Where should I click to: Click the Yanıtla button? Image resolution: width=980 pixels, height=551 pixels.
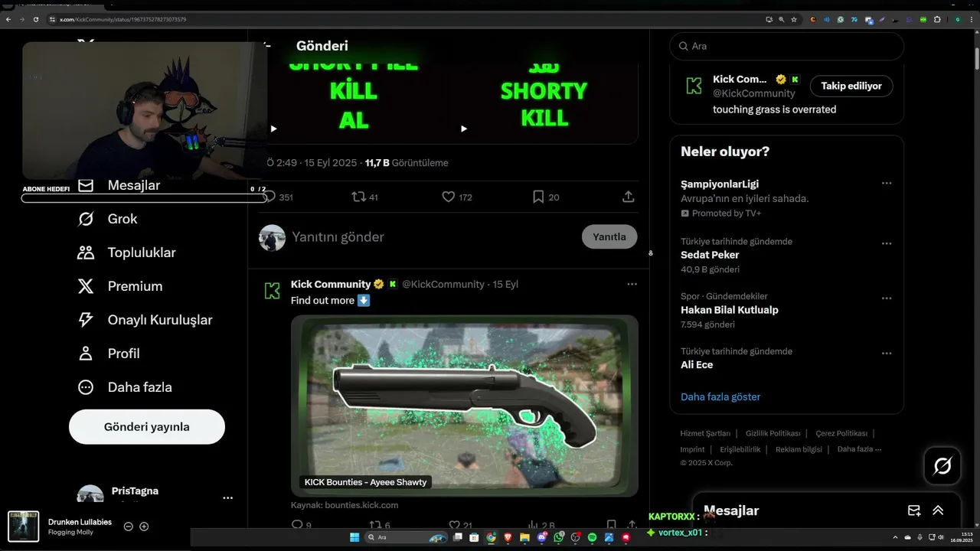click(609, 236)
